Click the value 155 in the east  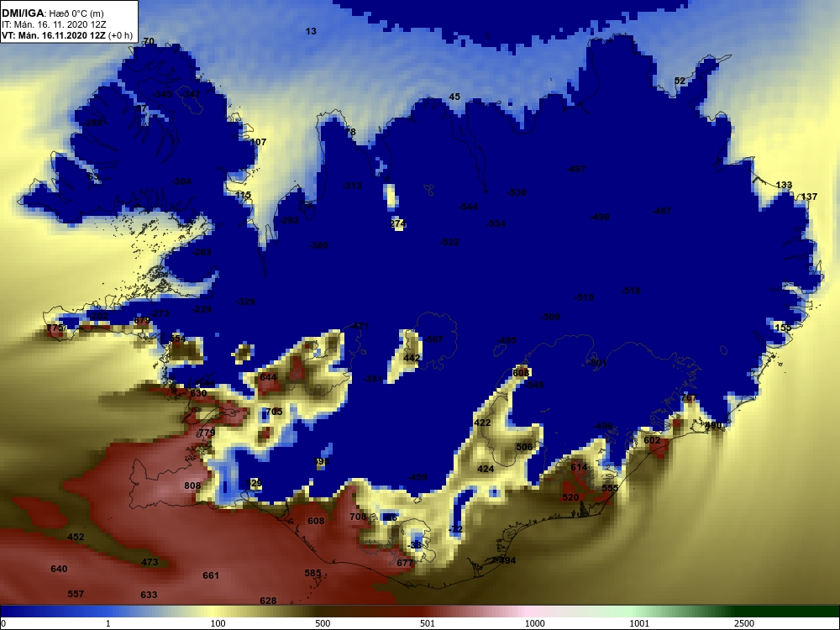(x=783, y=328)
